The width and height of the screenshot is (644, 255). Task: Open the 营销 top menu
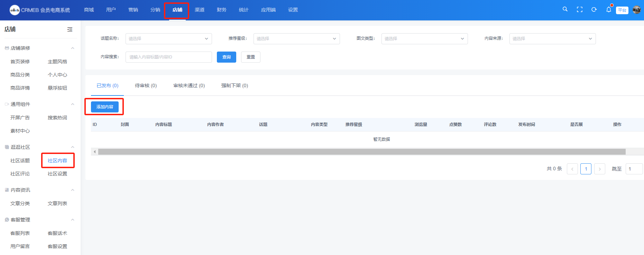point(133,10)
